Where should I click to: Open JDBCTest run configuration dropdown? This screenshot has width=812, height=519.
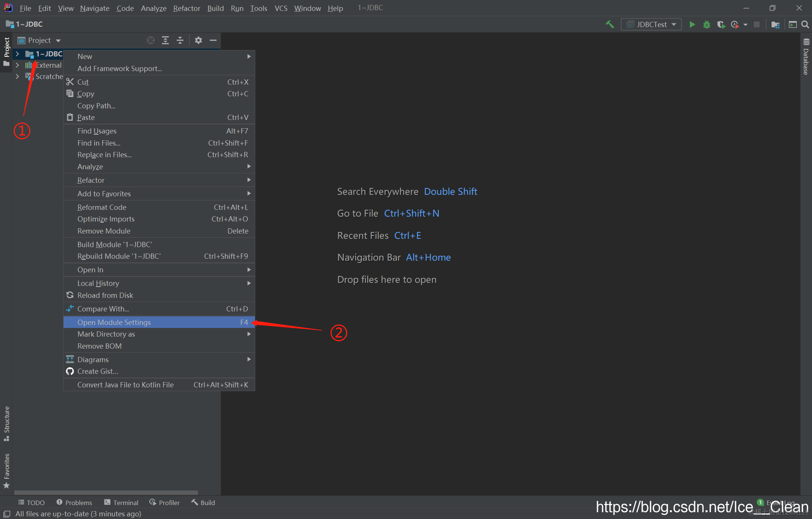[x=651, y=24]
